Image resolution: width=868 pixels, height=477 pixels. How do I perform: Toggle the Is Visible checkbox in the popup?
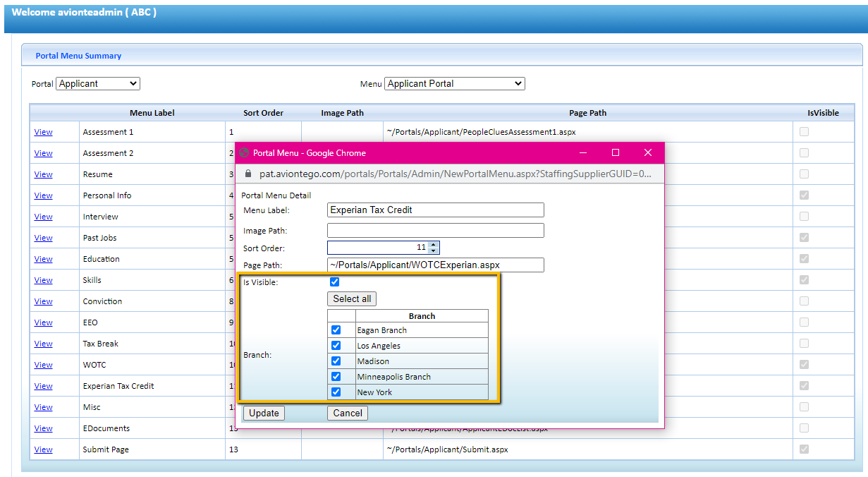[x=335, y=282]
